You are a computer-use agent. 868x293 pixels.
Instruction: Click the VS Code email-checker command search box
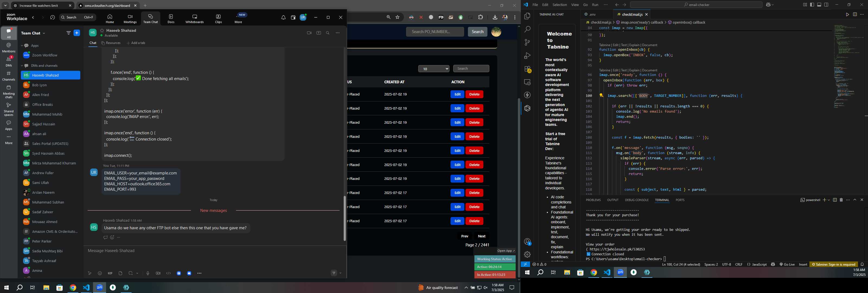pos(696,5)
